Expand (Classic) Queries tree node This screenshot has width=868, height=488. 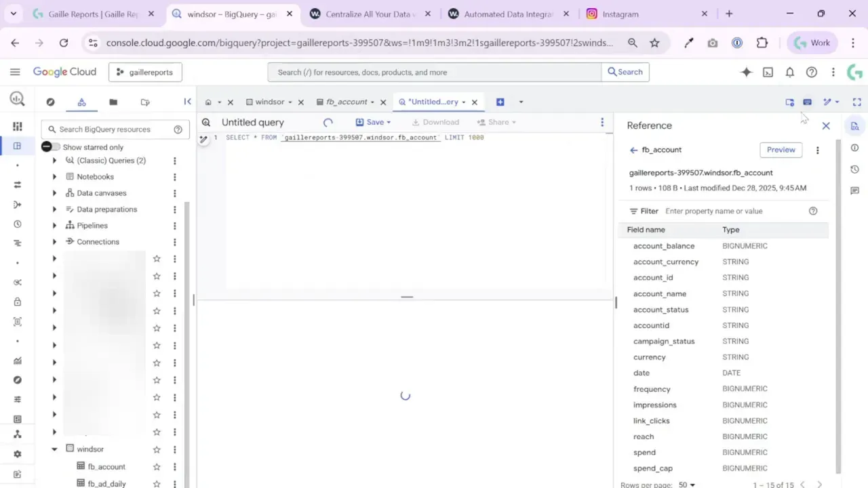point(54,161)
